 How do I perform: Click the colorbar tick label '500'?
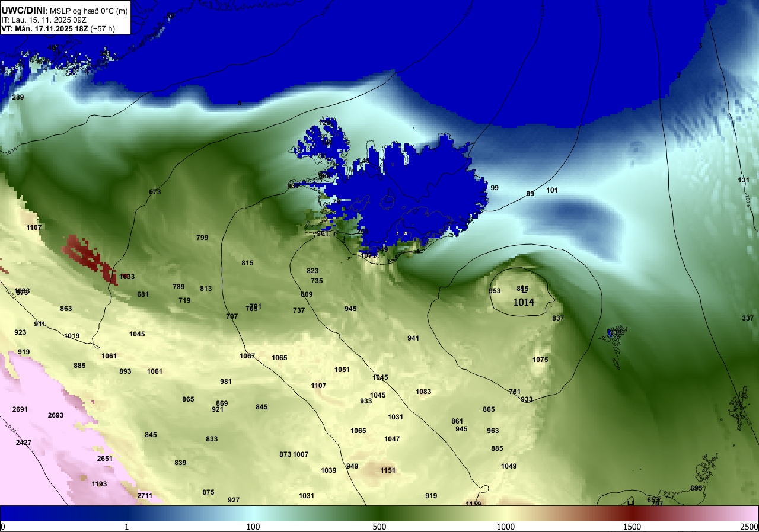click(379, 527)
